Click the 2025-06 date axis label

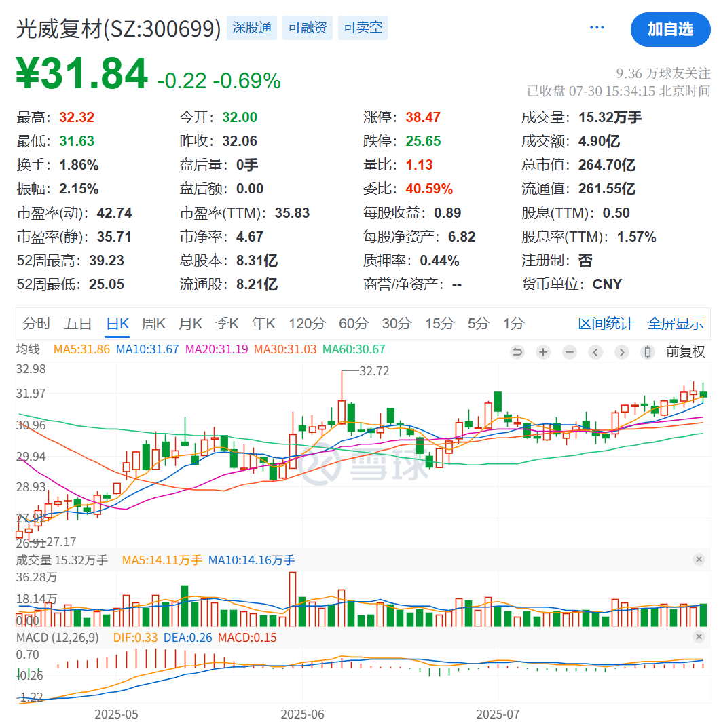(x=302, y=714)
